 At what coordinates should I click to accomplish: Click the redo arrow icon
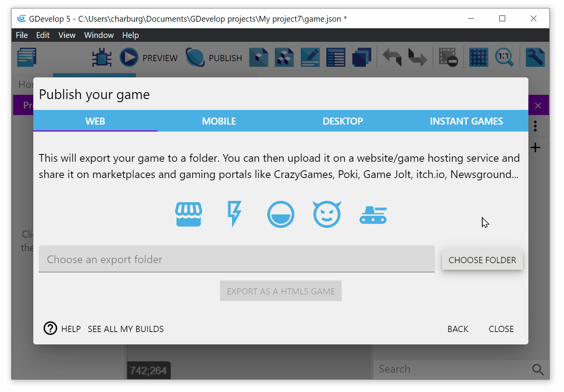pos(417,58)
